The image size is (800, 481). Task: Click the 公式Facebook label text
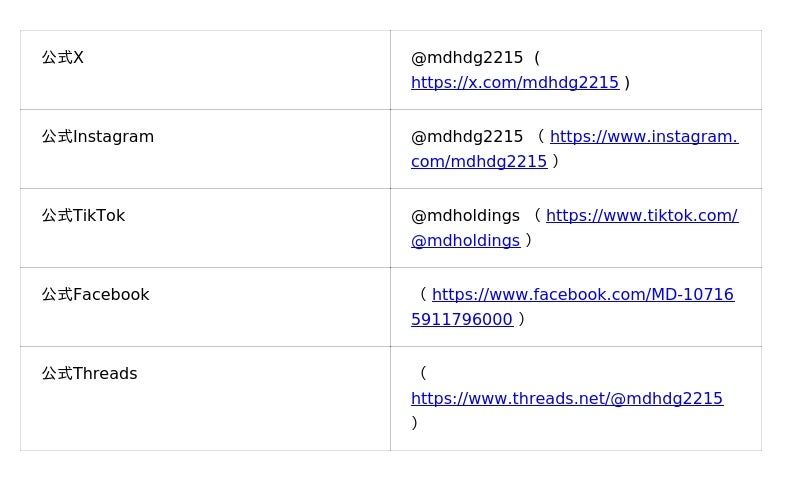tap(95, 295)
